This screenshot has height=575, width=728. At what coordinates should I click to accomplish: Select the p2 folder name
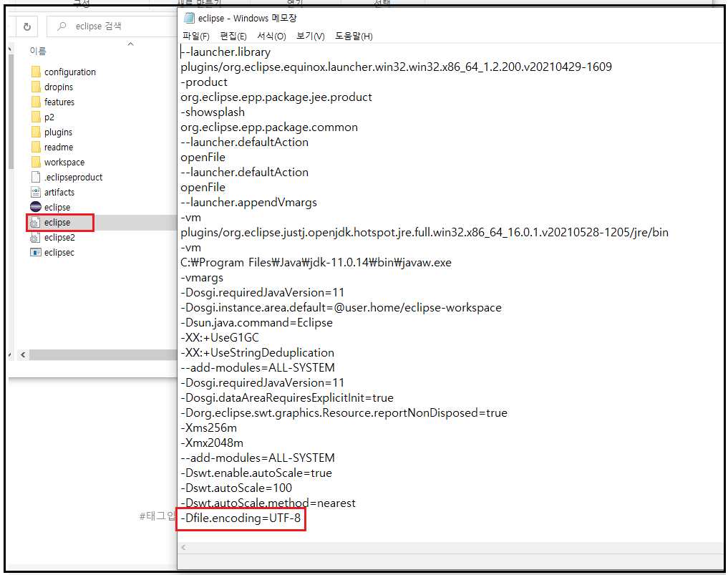(x=49, y=117)
